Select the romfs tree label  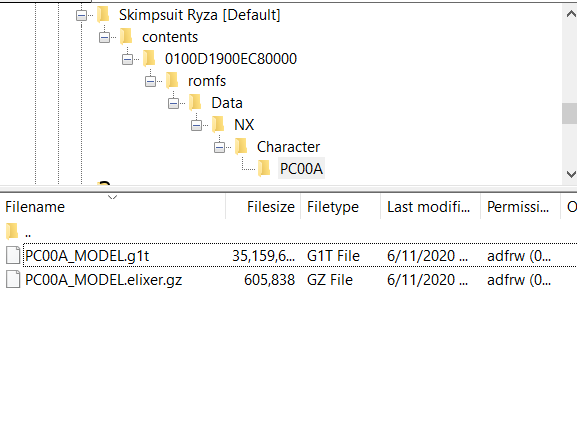tap(207, 81)
